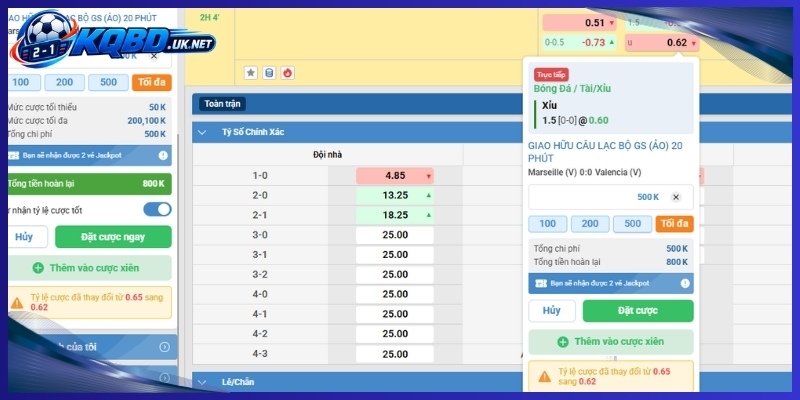Click the 0.51 odds cell

(580, 23)
